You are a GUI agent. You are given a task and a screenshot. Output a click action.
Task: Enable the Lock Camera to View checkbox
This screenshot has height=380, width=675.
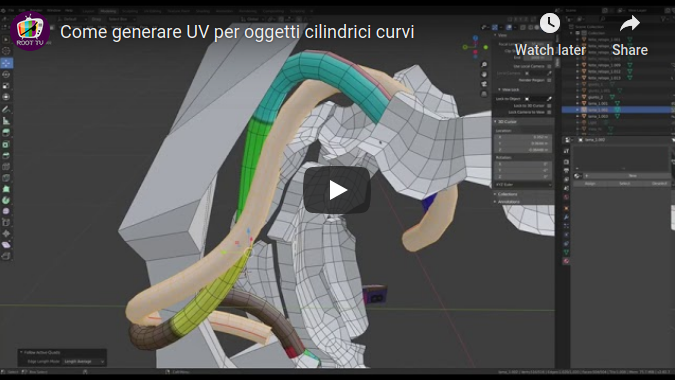click(x=549, y=112)
